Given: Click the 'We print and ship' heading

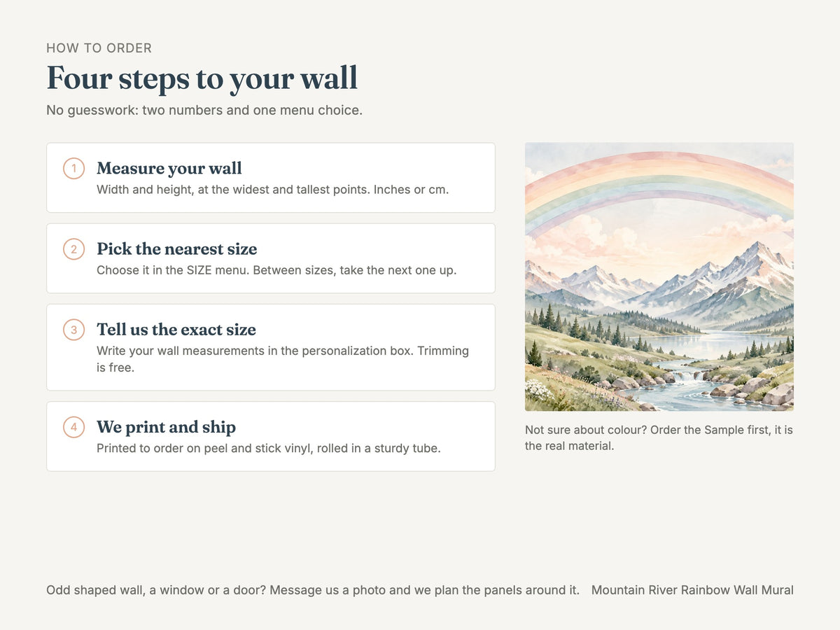Looking at the screenshot, I should [167, 426].
